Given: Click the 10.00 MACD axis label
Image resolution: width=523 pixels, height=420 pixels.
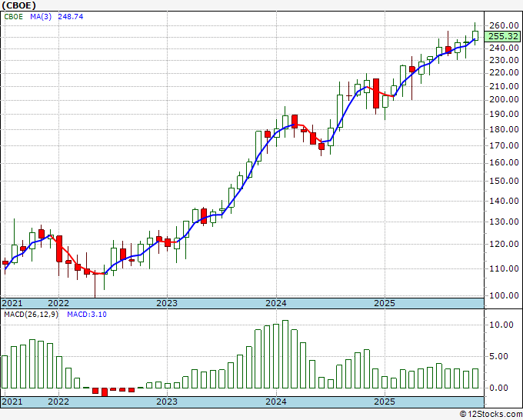Looking at the screenshot, I should coord(500,325).
